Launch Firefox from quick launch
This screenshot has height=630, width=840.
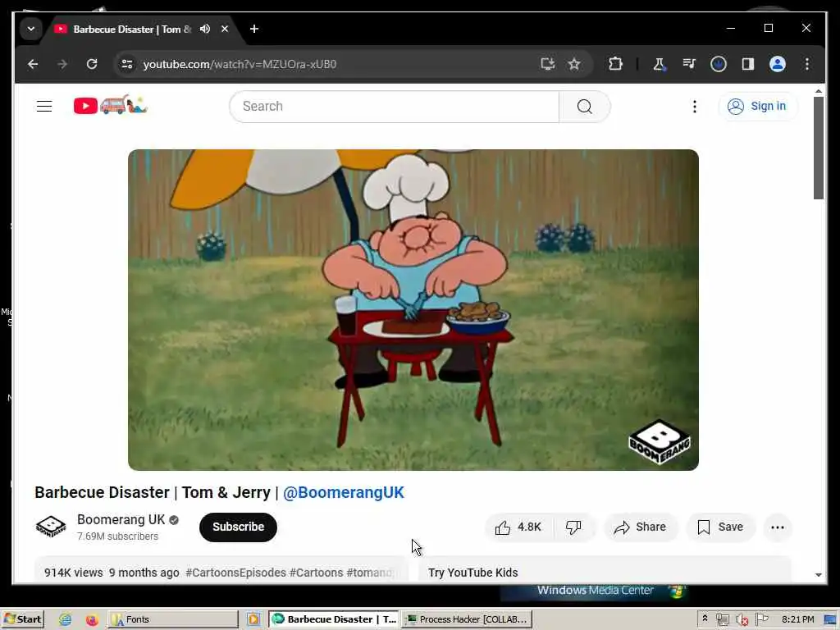click(92, 620)
